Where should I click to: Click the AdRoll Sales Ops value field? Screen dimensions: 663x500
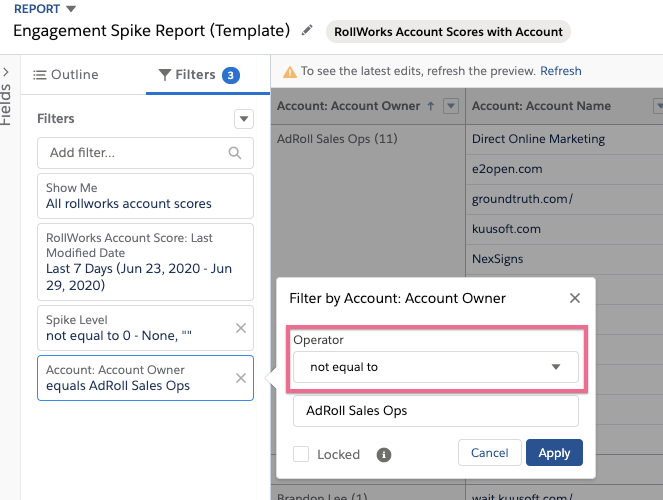(x=436, y=411)
